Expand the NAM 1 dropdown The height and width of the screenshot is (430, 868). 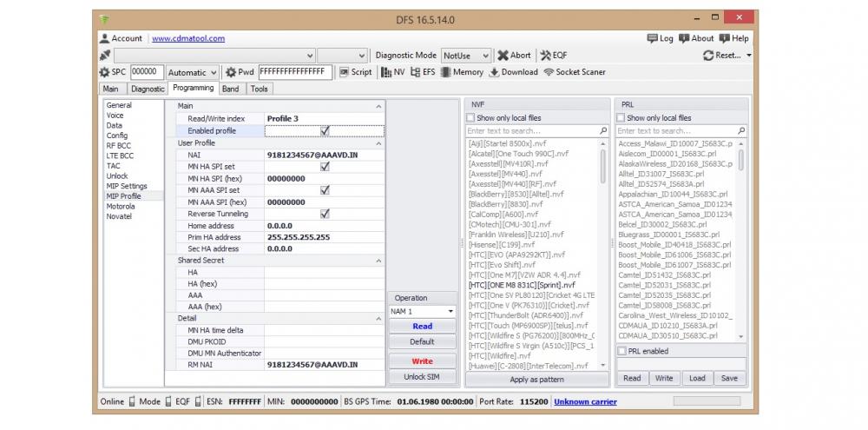pos(450,311)
